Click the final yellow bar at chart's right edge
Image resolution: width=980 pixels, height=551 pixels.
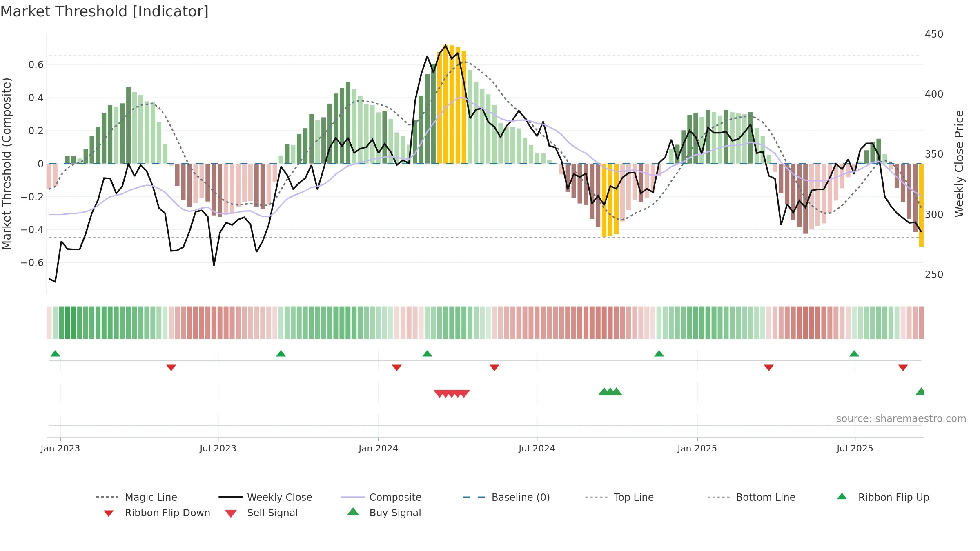pos(921,205)
